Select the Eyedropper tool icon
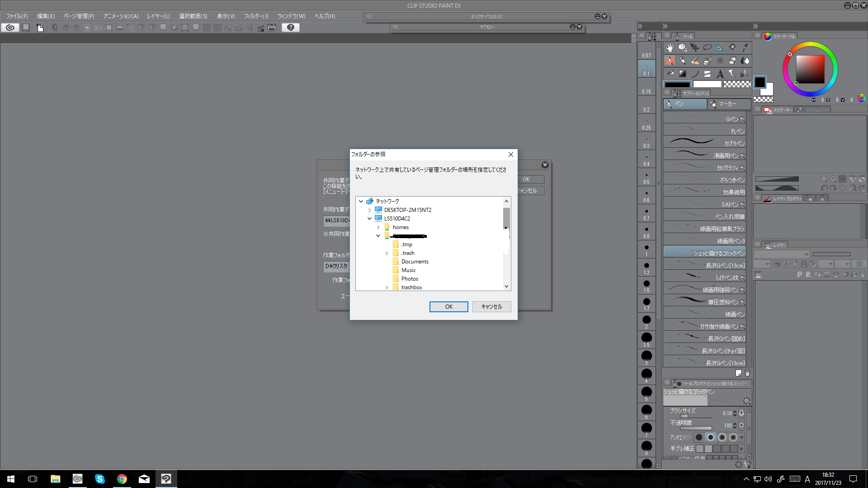868x488 pixels. [x=745, y=47]
